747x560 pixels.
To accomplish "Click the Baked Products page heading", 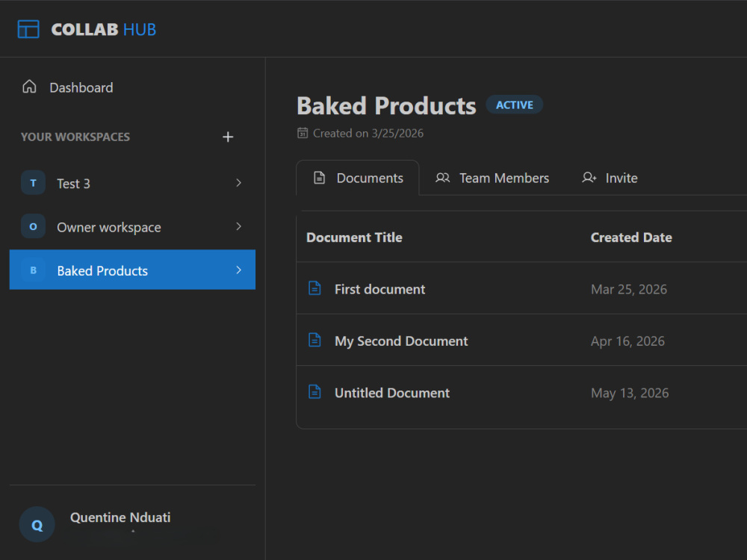I will [386, 106].
